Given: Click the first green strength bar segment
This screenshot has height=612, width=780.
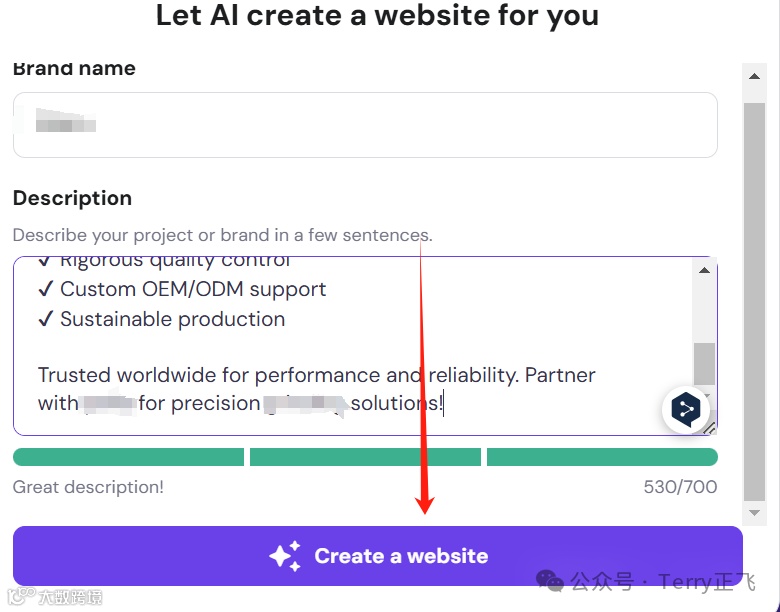Looking at the screenshot, I should point(128,457).
